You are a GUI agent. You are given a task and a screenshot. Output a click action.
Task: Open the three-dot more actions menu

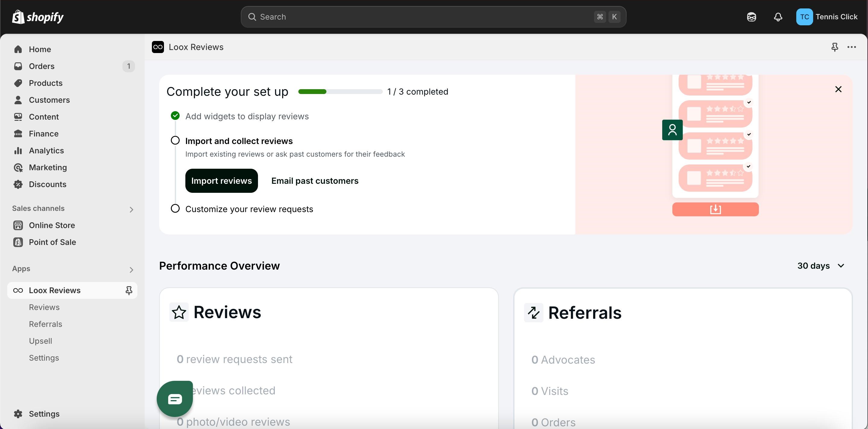click(851, 47)
